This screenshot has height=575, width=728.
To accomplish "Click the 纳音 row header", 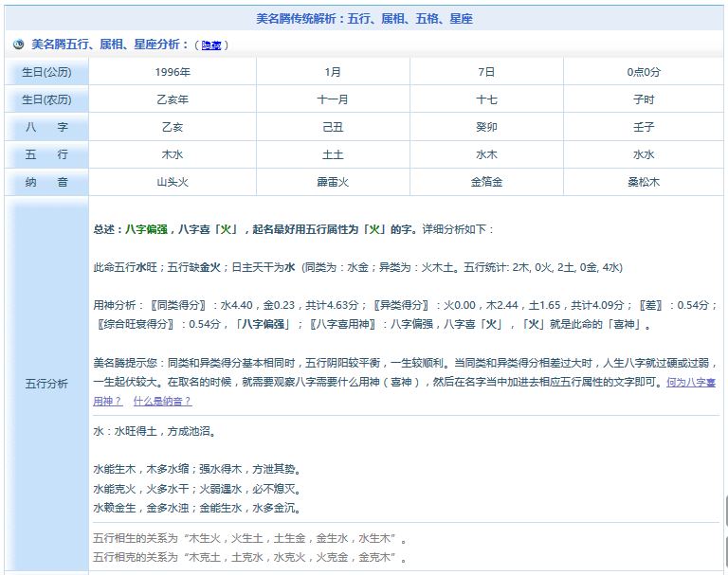I will point(46,182).
